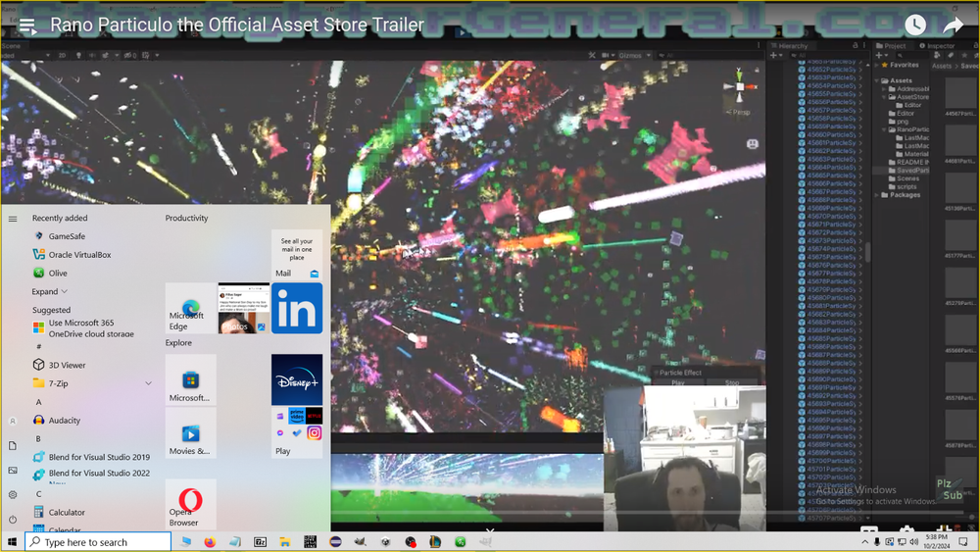Open the Hierarchy add (+) dropdown

[x=775, y=55]
